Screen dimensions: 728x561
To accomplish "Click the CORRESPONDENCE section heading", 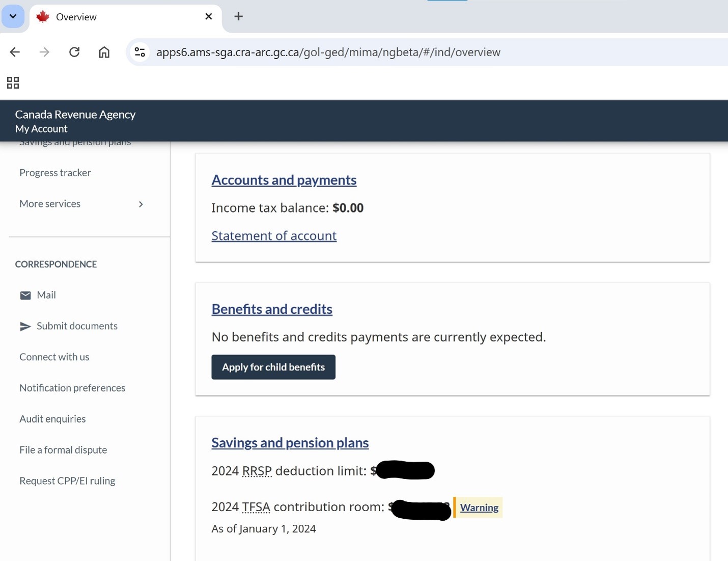I will [56, 264].
